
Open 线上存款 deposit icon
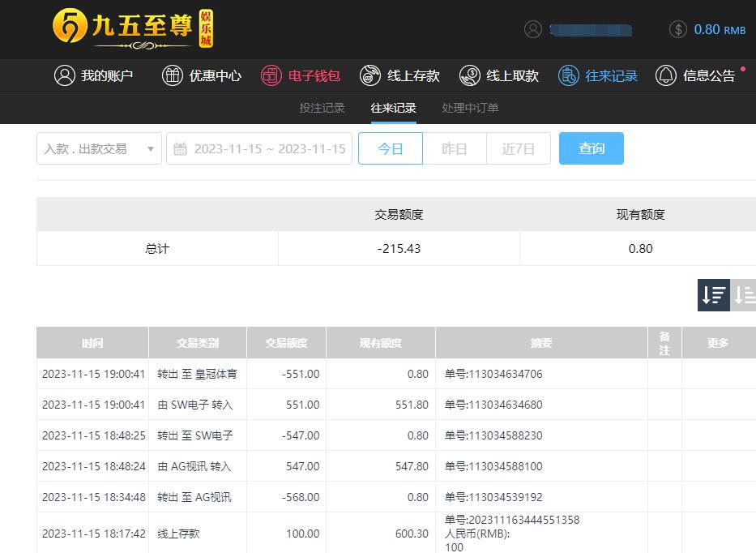point(370,75)
